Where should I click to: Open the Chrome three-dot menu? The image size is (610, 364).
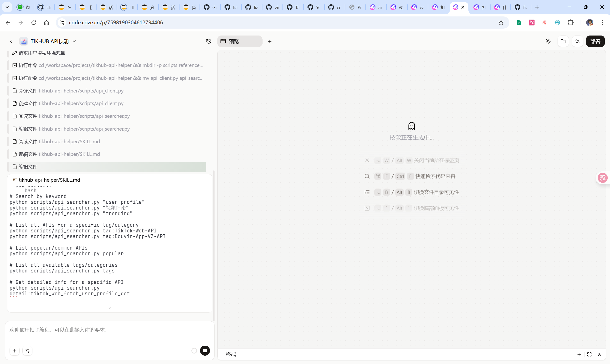602,23
